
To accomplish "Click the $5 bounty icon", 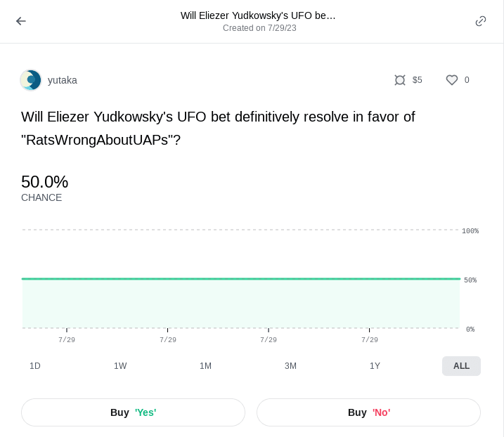I will pyautogui.click(x=400, y=80).
